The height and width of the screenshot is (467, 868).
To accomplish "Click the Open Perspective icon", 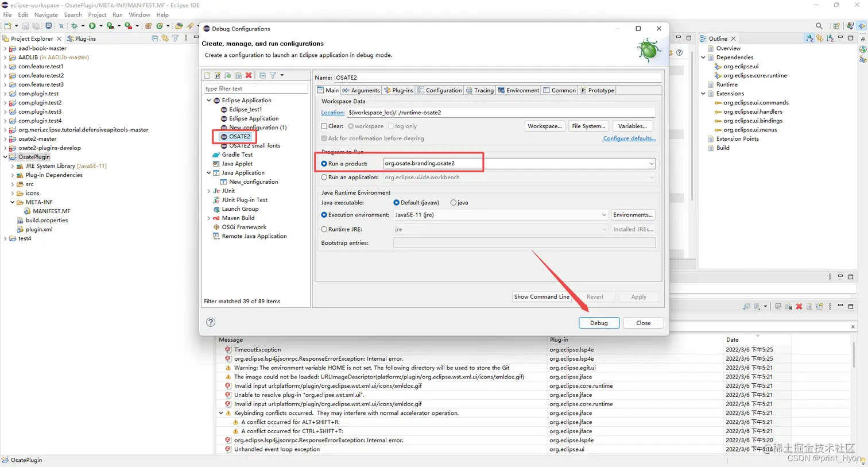I will point(836,26).
